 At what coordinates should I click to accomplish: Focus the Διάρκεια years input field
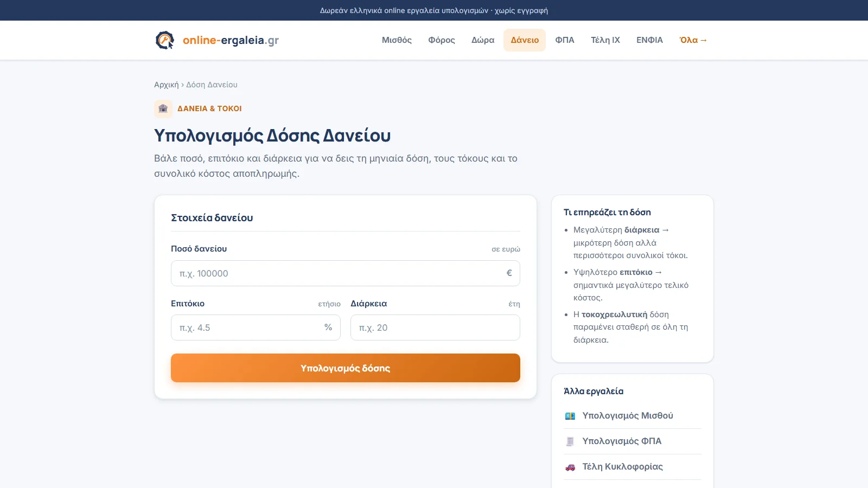435,328
